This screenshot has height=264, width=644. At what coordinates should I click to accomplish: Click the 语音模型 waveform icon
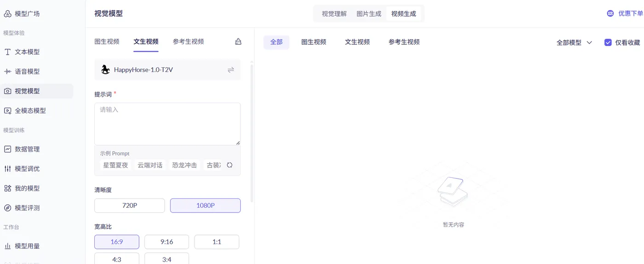[7, 71]
